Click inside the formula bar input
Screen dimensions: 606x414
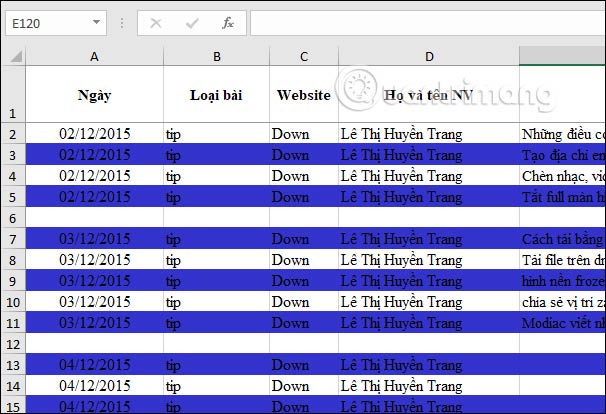click(428, 23)
